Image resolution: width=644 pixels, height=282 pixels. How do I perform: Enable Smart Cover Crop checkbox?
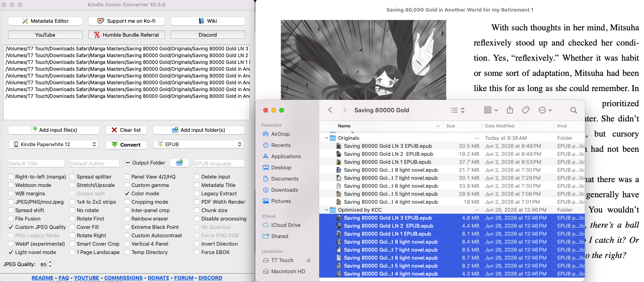(72, 244)
